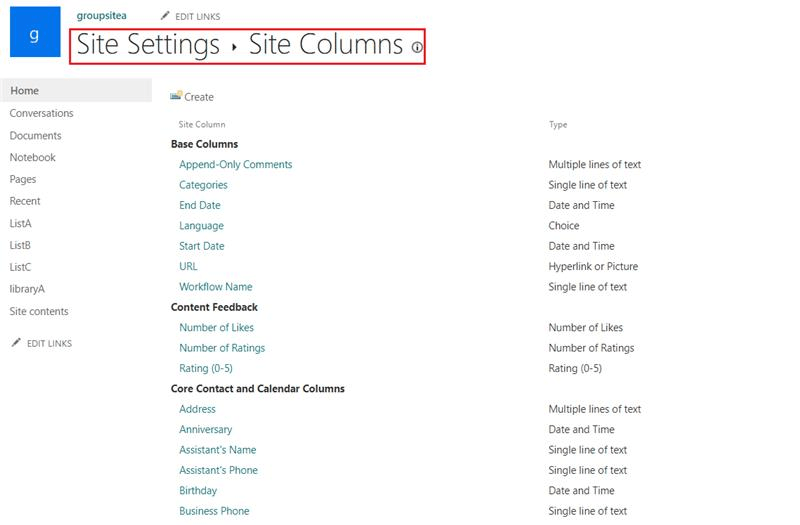
Task: Open the End Date site column
Action: point(199,205)
